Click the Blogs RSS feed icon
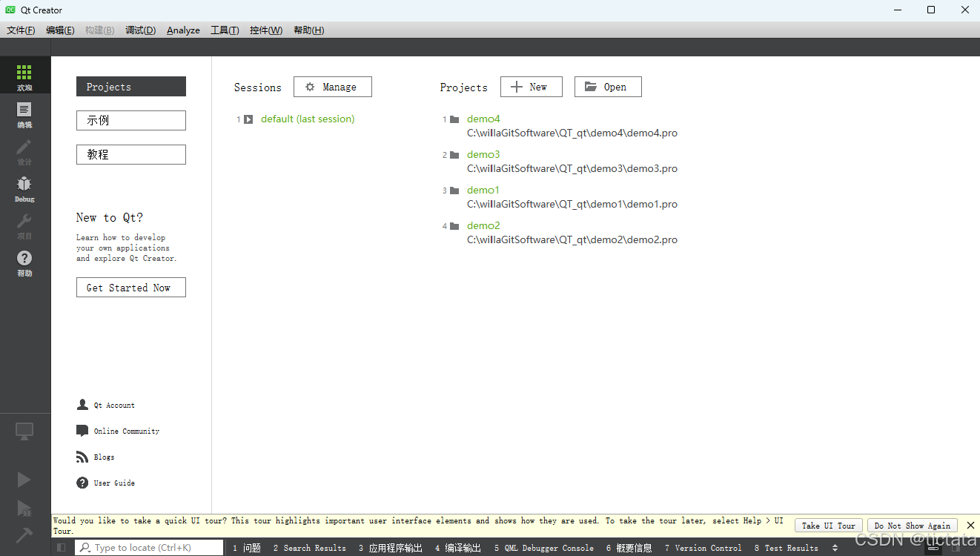Viewport: 980px width, 556px height. pos(82,457)
